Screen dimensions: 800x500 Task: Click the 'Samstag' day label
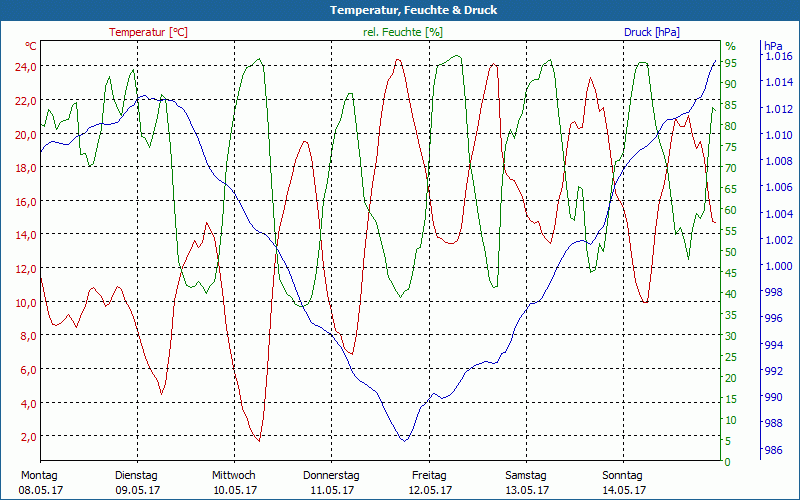click(x=526, y=476)
